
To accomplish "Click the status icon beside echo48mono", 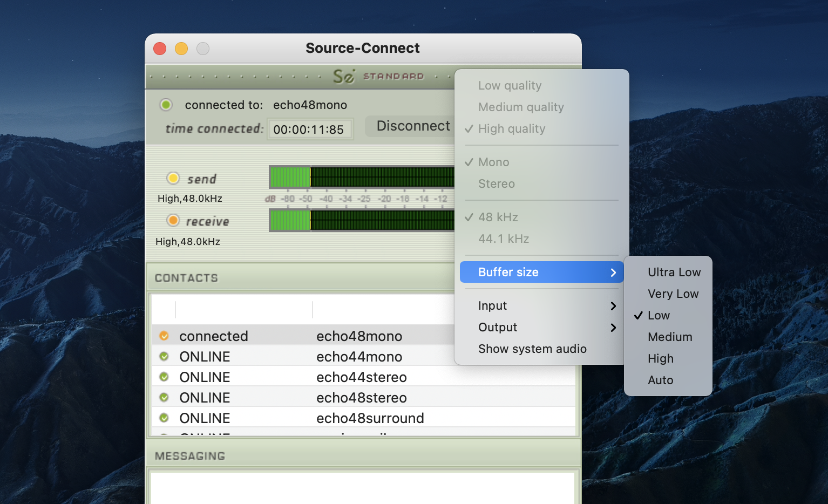I will click(x=164, y=336).
